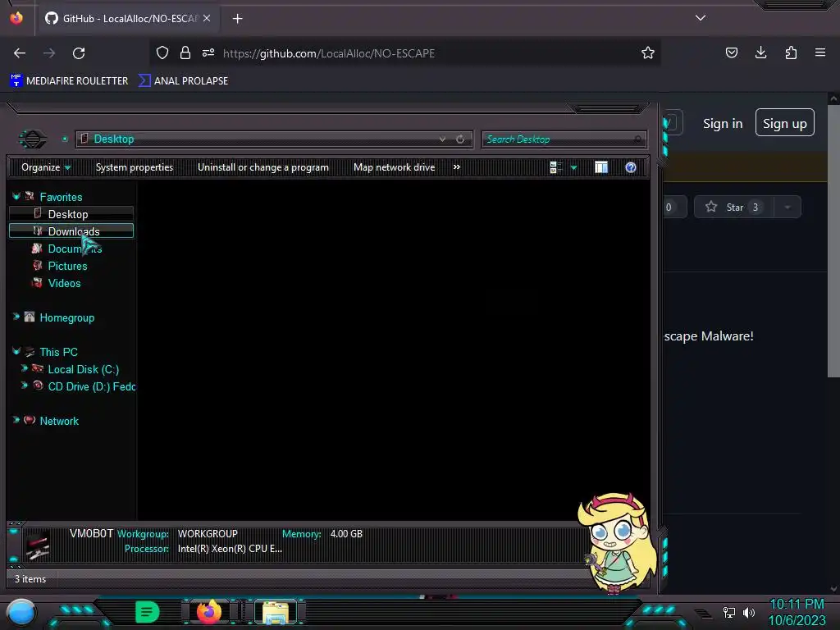The image size is (840, 630).
Task: Refresh the Explorer Desktop location
Action: point(460,139)
